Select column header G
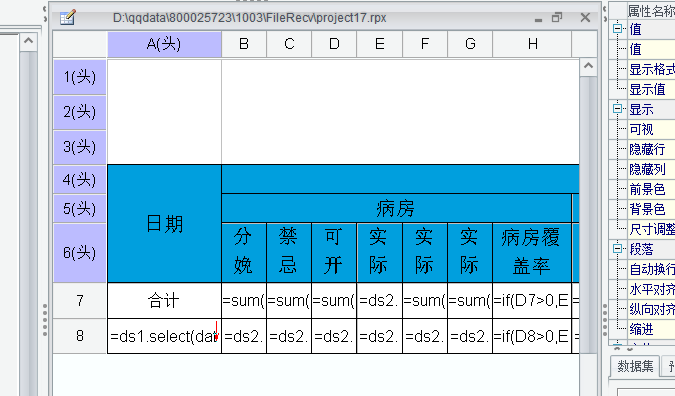The width and height of the screenshot is (675, 396). click(470, 44)
